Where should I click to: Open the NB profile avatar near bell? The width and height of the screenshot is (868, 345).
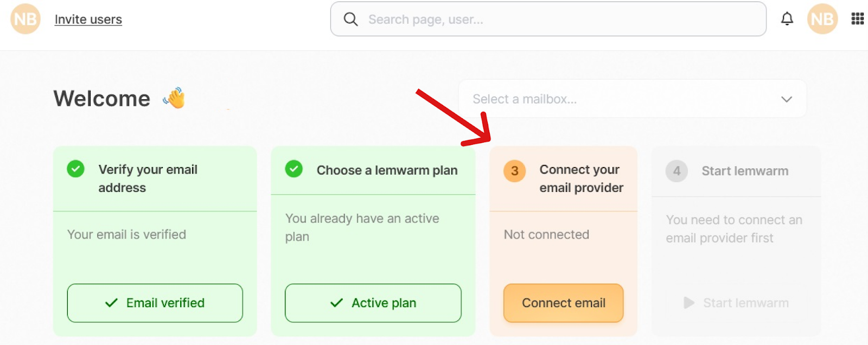822,19
